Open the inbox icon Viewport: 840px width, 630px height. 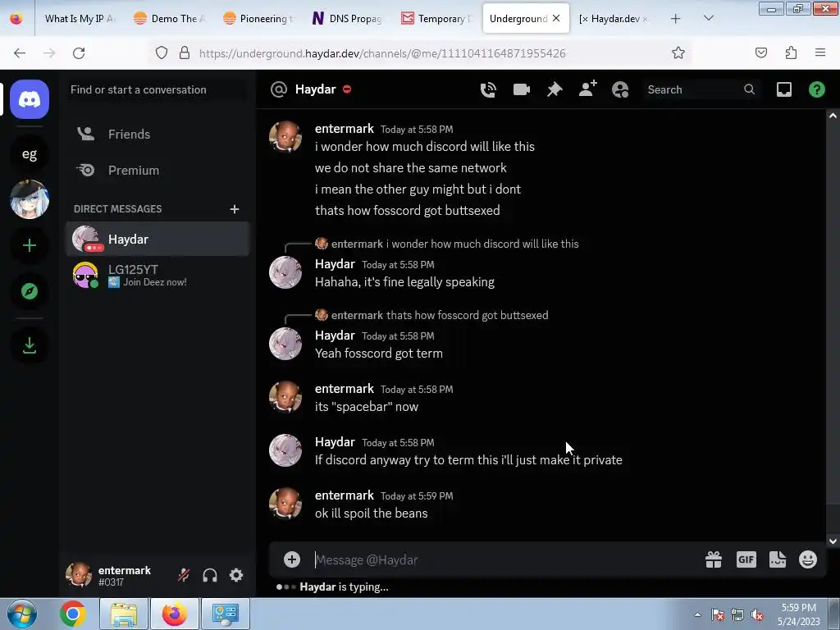pyautogui.click(x=783, y=89)
